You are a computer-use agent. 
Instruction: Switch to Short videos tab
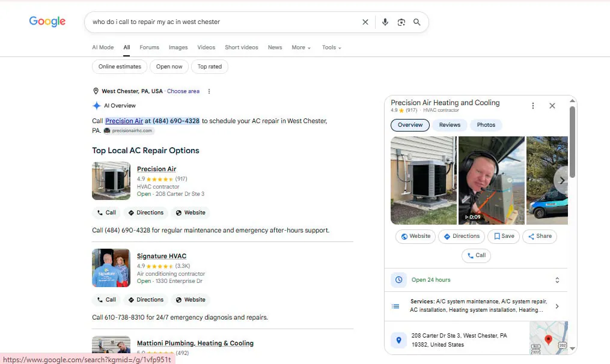tap(241, 47)
